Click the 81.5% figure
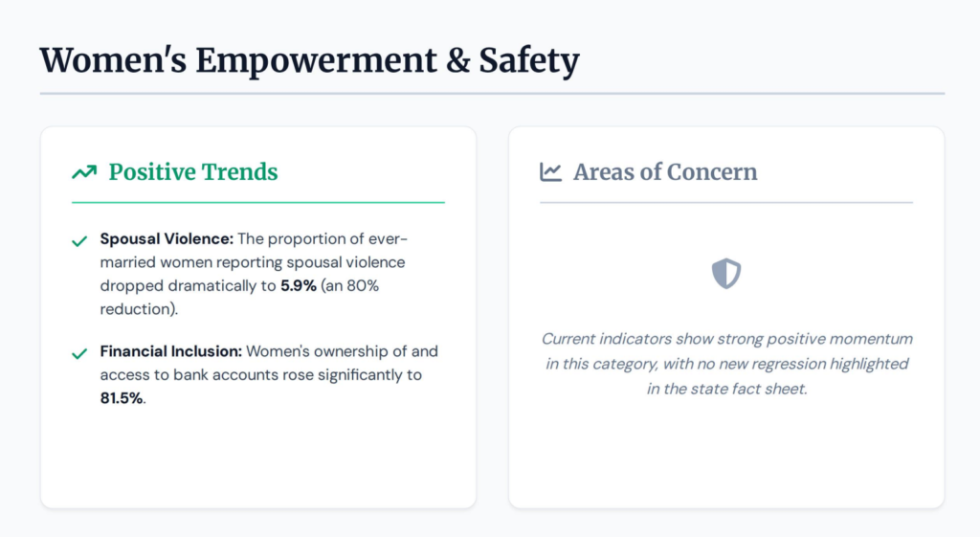This screenshot has height=537, width=980. pos(122,398)
